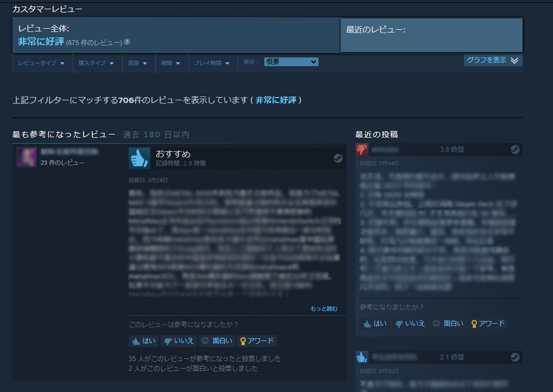Expand the グラフを表示 chart section

(x=493, y=60)
